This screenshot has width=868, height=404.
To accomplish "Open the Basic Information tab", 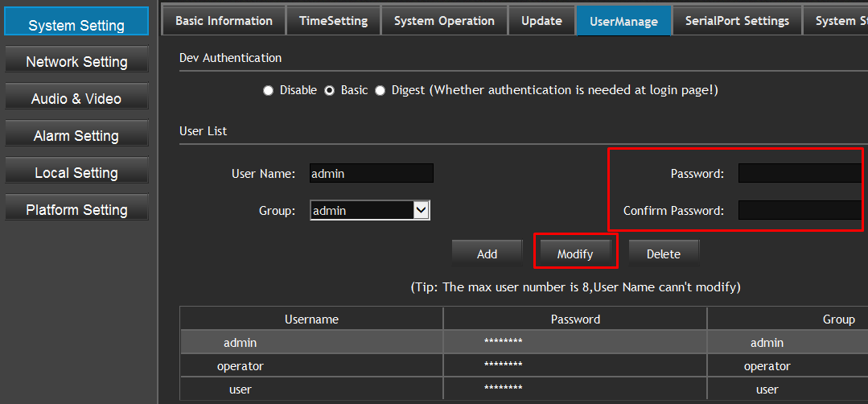I will click(224, 21).
